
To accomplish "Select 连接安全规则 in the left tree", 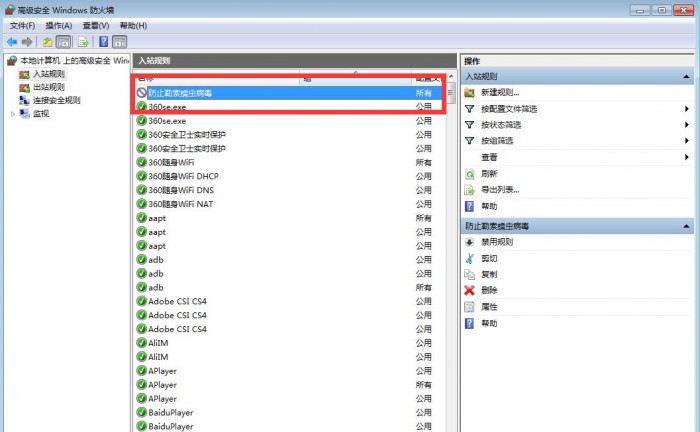I will (x=57, y=100).
